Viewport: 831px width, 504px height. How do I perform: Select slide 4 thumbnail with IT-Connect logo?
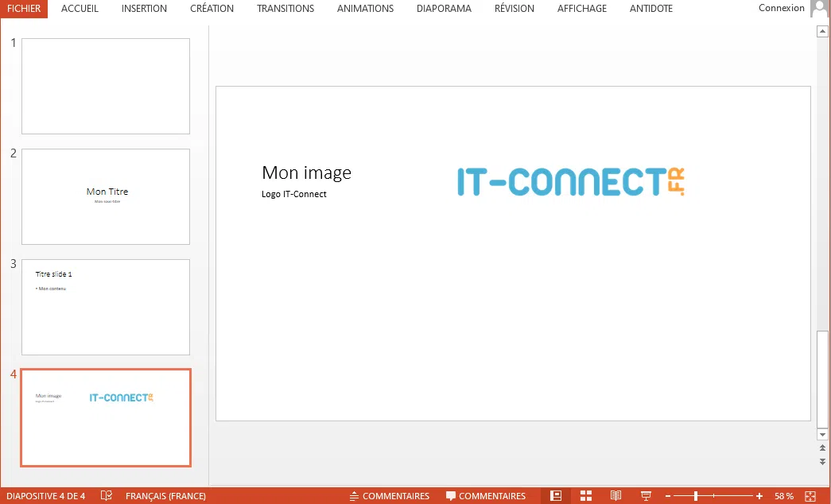[106, 417]
